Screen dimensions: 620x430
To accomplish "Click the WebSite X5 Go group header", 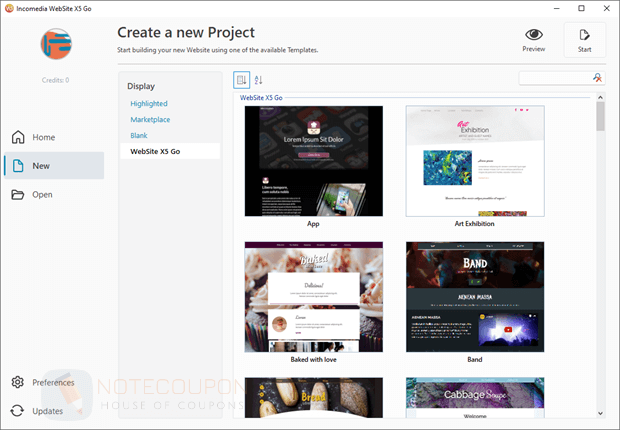I will point(261,97).
